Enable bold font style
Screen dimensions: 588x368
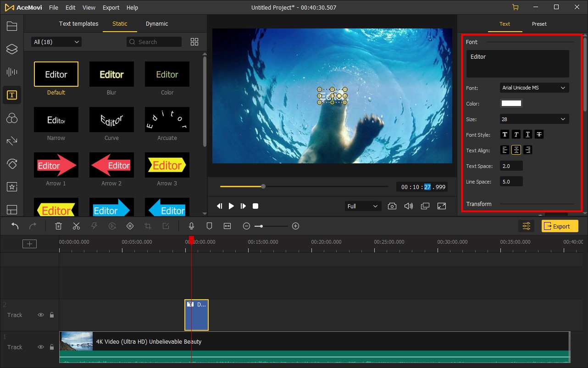click(505, 134)
